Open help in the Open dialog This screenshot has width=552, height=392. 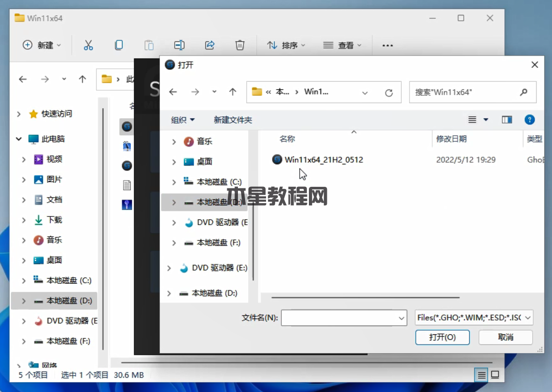point(530,120)
